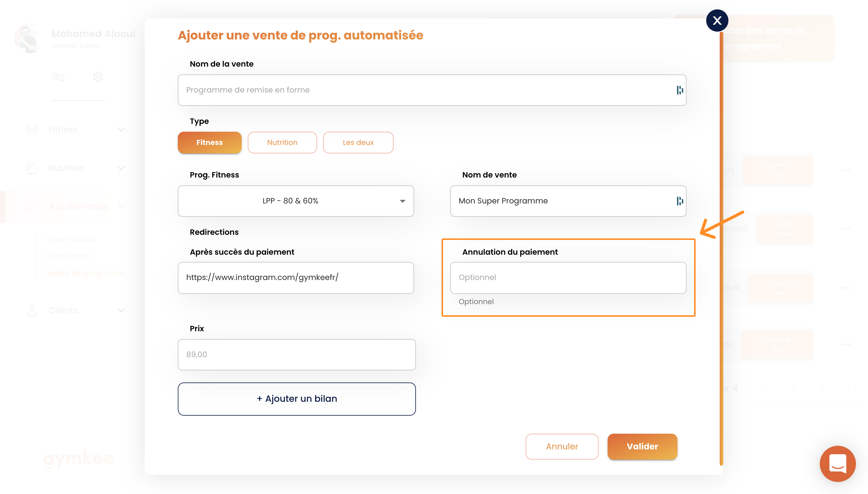Click + Ajouter un bilan button

click(x=297, y=399)
